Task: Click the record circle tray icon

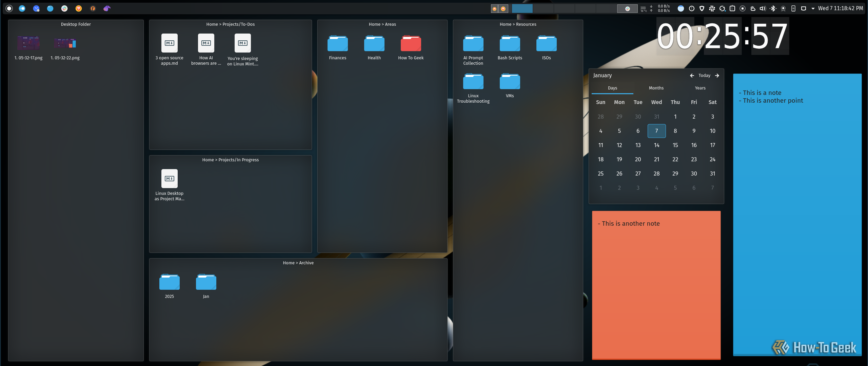Action: pos(743,8)
